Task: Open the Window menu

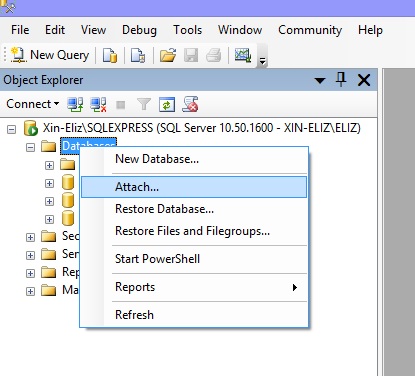Action: (x=240, y=30)
